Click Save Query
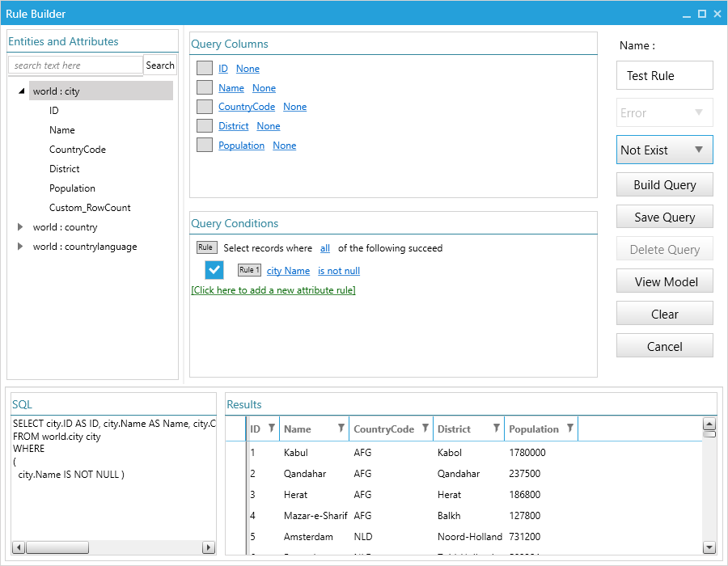The image size is (728, 566). [664, 217]
